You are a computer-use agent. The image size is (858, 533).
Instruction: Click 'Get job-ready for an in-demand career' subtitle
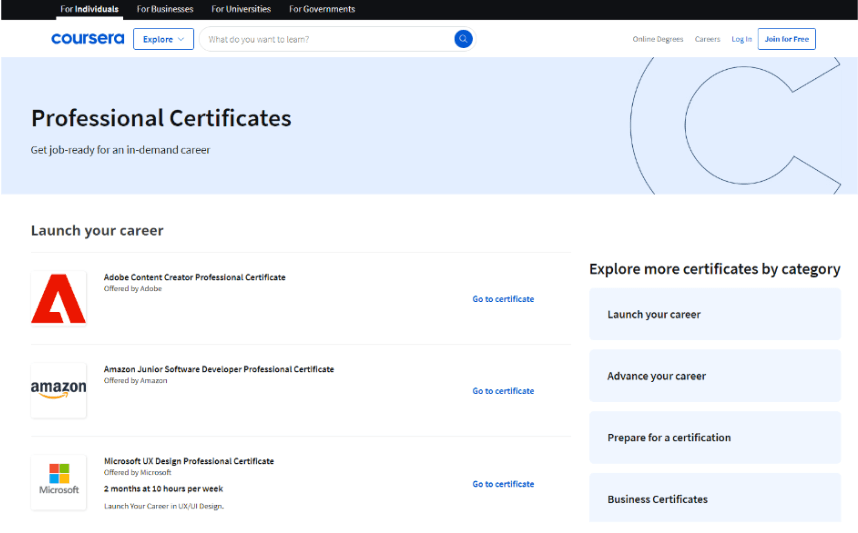pos(120,150)
